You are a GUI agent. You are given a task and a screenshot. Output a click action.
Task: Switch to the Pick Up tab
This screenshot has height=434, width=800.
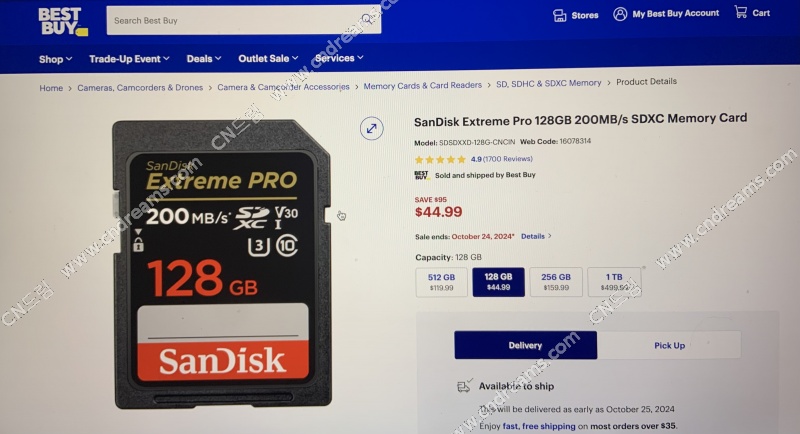(669, 345)
